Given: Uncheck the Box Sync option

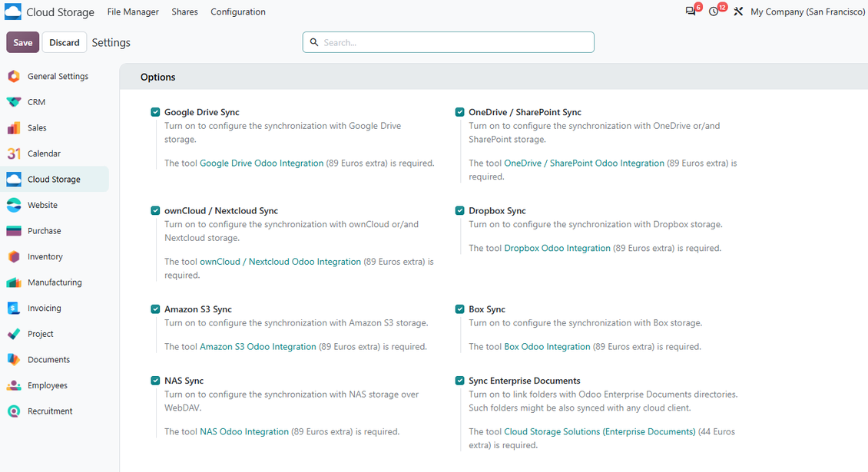Looking at the screenshot, I should coord(460,309).
